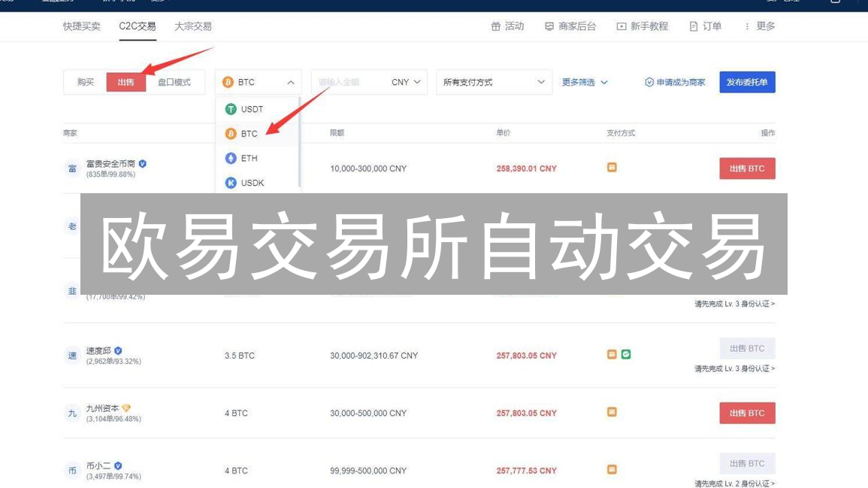Screen dimensions: 868x488
Task: Open 快捷买卖 tab
Action: point(81,26)
